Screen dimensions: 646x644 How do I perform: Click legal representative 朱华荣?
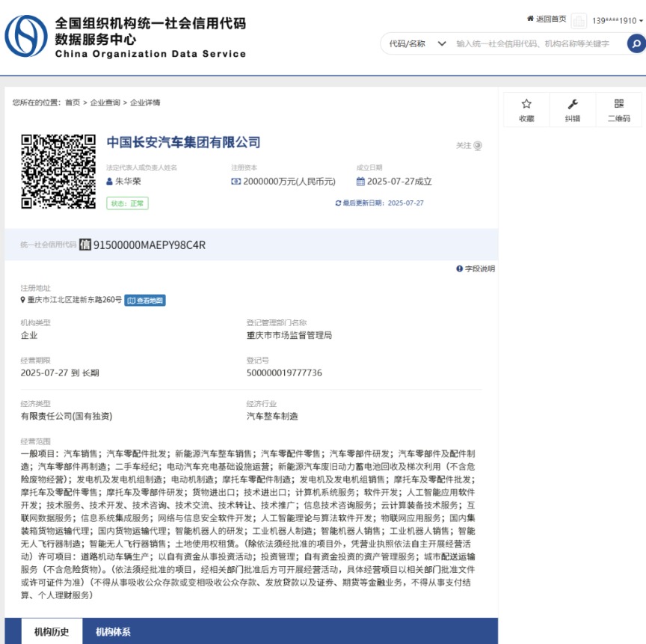point(128,181)
